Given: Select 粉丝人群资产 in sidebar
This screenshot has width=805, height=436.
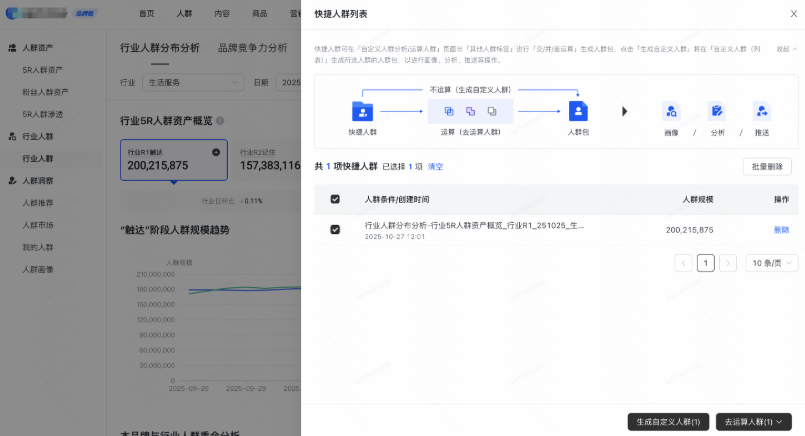Looking at the screenshot, I should tap(45, 92).
